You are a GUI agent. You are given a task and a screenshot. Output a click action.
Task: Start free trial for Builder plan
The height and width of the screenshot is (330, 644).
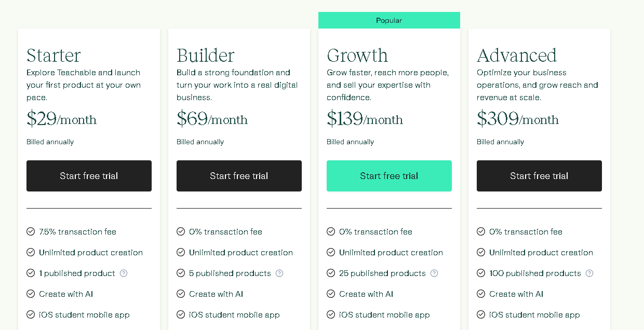point(239,176)
